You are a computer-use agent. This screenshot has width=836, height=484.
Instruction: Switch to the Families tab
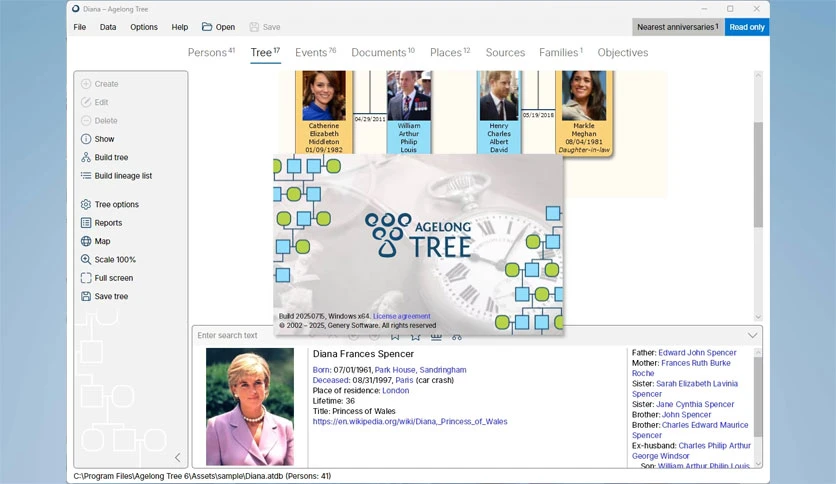pyautogui.click(x=561, y=52)
